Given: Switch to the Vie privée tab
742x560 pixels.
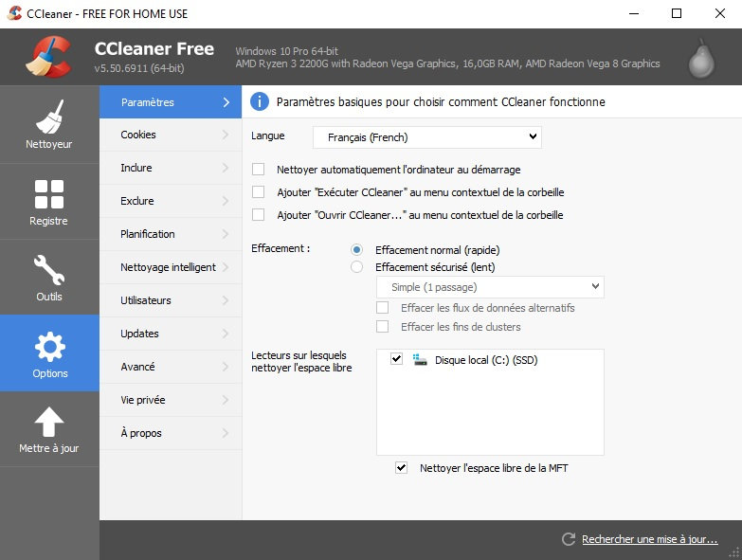Looking at the screenshot, I should pyautogui.click(x=171, y=400).
